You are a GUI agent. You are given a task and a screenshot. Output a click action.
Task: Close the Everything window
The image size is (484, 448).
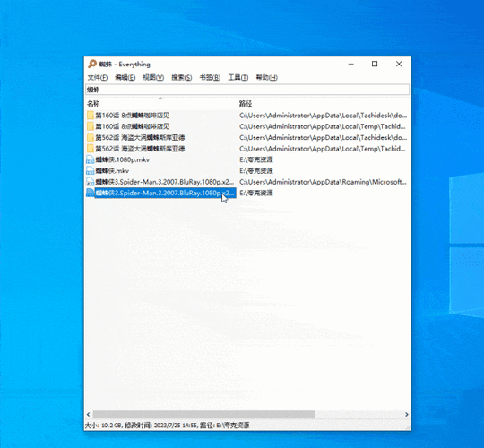pos(399,64)
